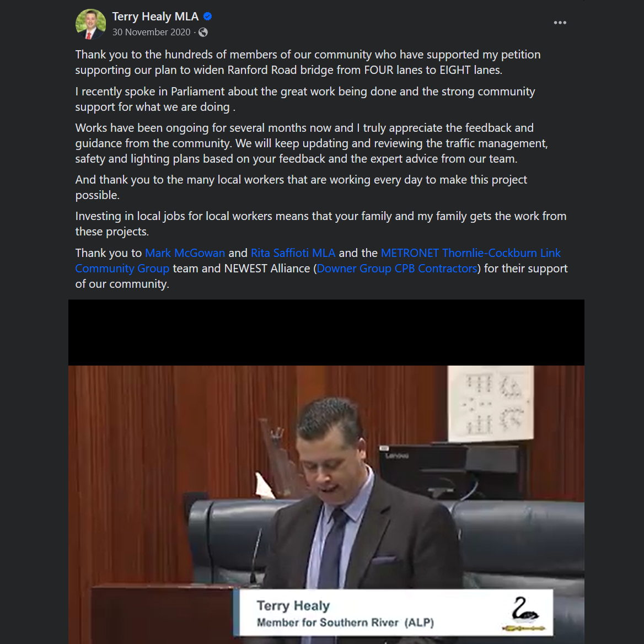This screenshot has height=644, width=644.
Task: Open Rita Saffioti MLA profile link
Action: pos(293,253)
